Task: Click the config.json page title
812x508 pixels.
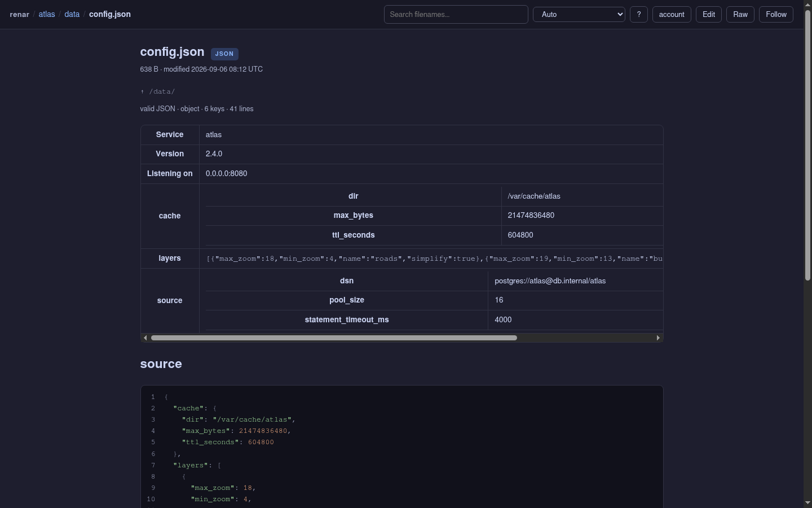Action: [x=172, y=52]
